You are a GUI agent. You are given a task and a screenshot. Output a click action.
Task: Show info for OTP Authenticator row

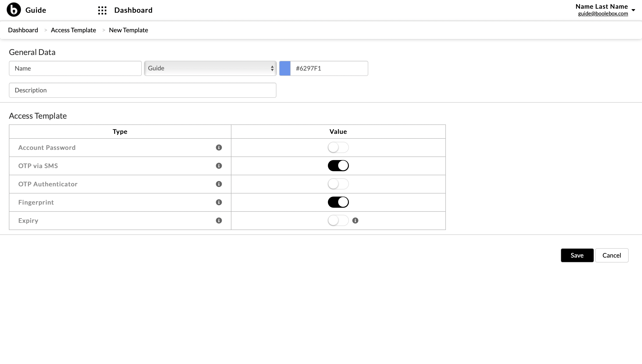click(x=219, y=184)
